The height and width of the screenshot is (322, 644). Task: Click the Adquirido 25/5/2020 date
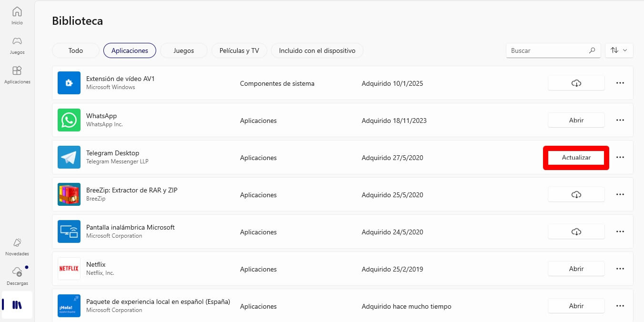click(x=392, y=195)
